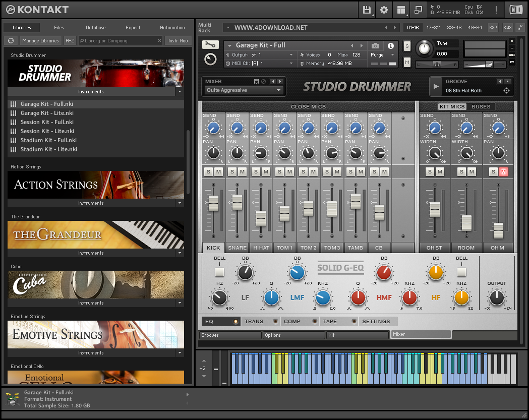Viewport: 529px width, 420px height.
Task: Open multi rack name dropdown arrow
Action: (x=228, y=27)
